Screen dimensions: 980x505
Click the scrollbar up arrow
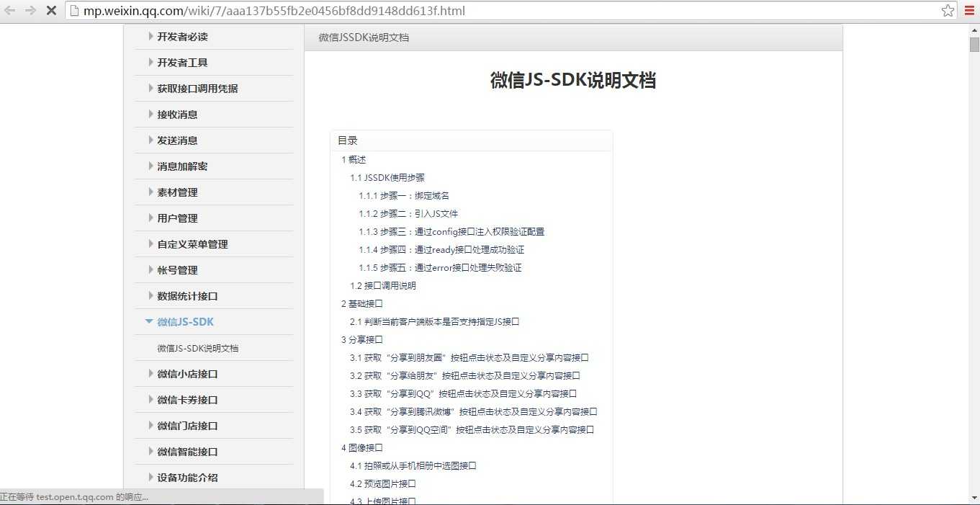pos(974,30)
